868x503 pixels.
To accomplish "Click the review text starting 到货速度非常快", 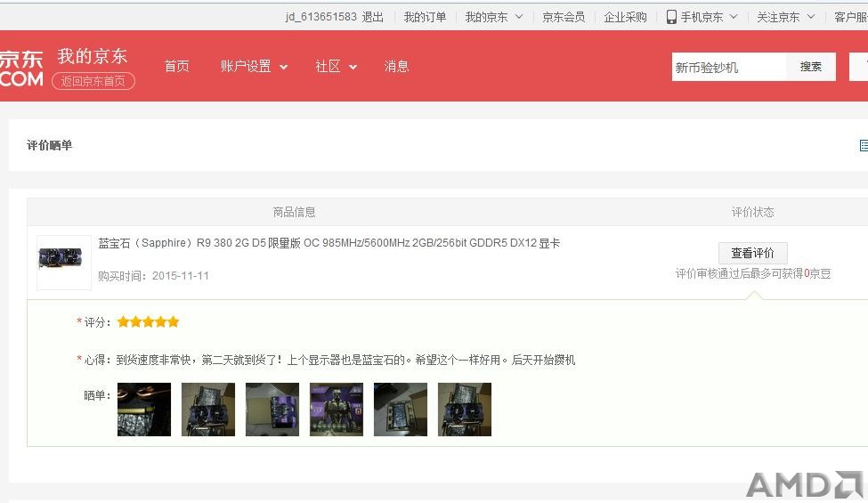I will 345,361.
